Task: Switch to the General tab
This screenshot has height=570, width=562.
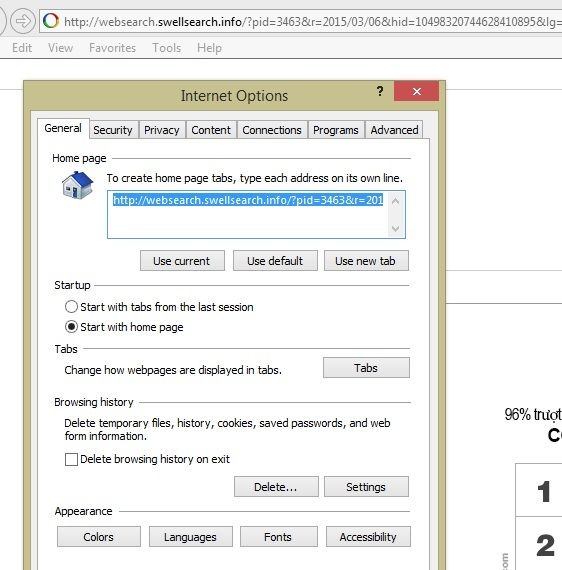Action: [63, 128]
